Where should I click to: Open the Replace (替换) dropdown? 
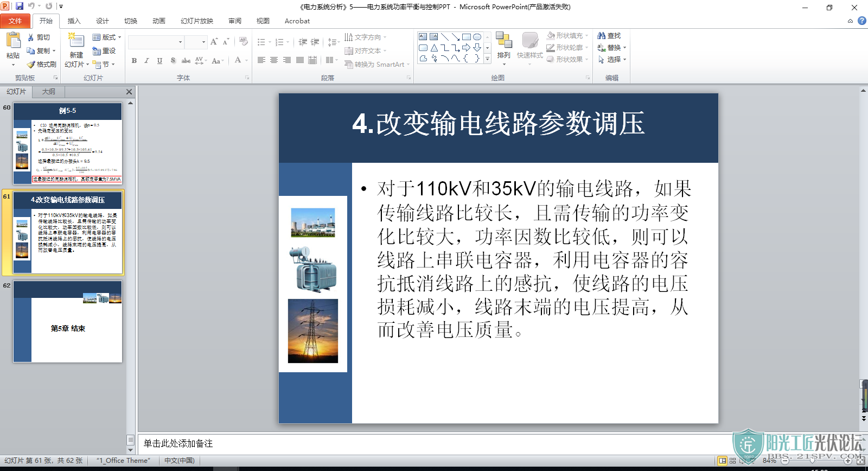612,47
